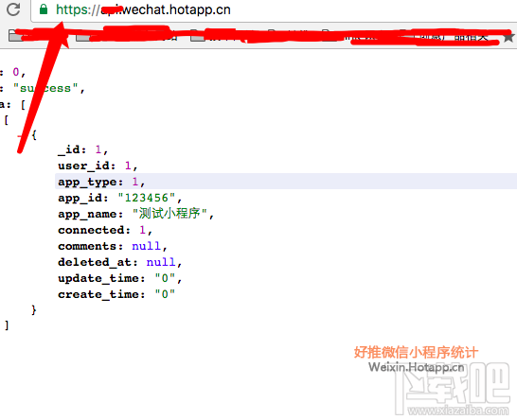Viewport: 517px width, 420px height.
Task: Click the "success" string value
Action: [x=45, y=88]
